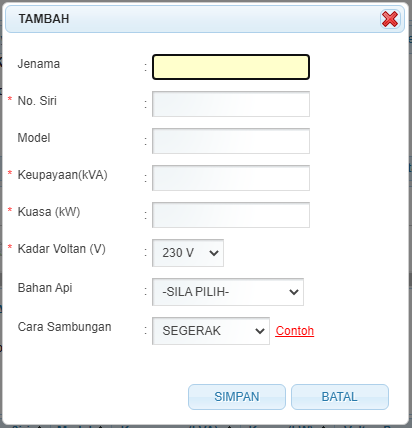
Task: Open the red Contoh link
Action: pyautogui.click(x=295, y=331)
